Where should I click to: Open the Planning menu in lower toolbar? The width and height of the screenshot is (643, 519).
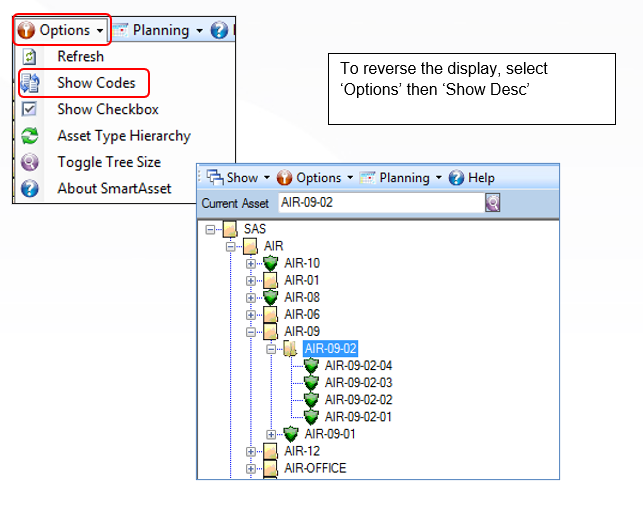click(401, 178)
